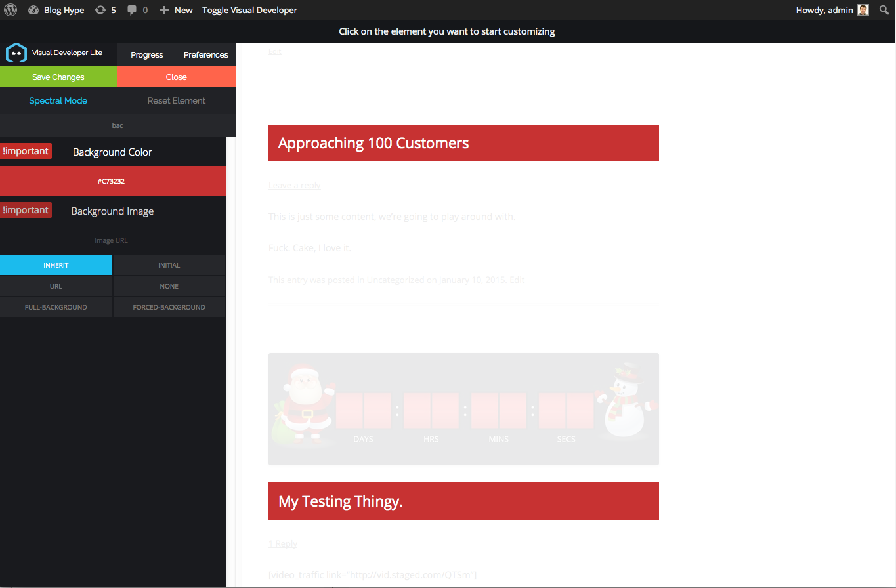The image size is (896, 588).
Task: Click the MINS countdown label
Action: (499, 439)
